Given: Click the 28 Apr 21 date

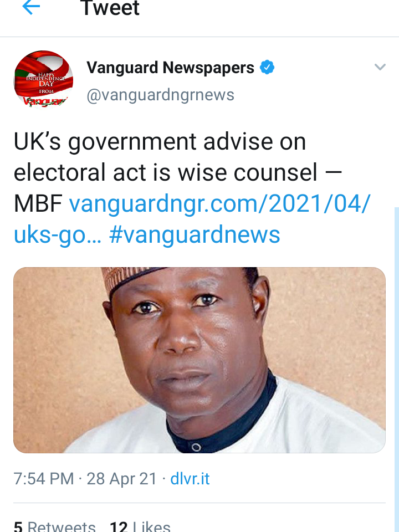Looking at the screenshot, I should [x=122, y=479].
